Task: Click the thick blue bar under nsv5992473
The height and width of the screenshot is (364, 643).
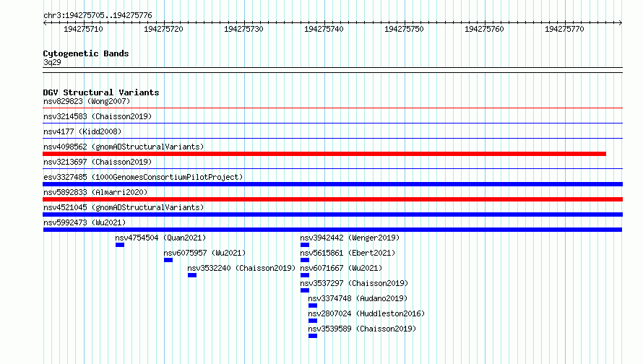Action: pos(332,230)
